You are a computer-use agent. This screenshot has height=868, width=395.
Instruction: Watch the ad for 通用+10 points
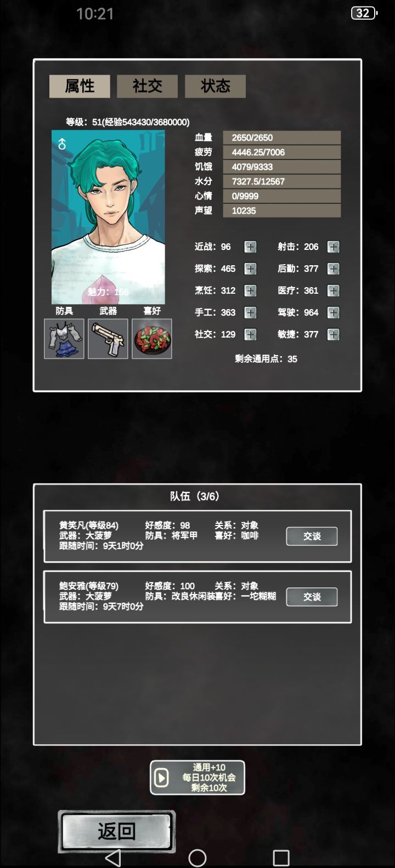click(x=198, y=777)
